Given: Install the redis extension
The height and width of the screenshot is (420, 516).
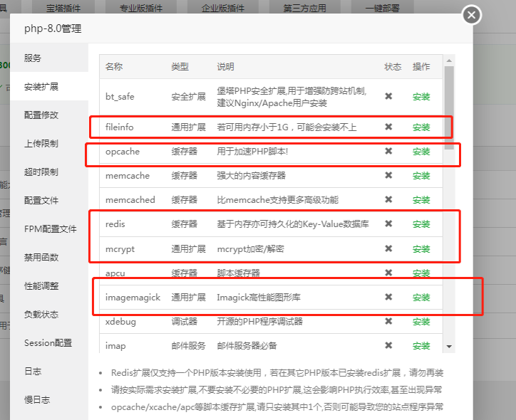Looking at the screenshot, I should tap(421, 224).
